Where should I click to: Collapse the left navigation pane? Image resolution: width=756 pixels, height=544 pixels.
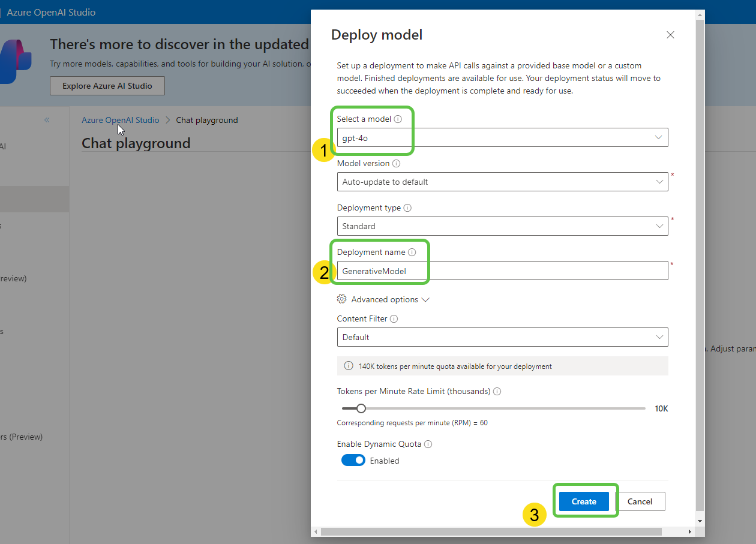click(46, 119)
